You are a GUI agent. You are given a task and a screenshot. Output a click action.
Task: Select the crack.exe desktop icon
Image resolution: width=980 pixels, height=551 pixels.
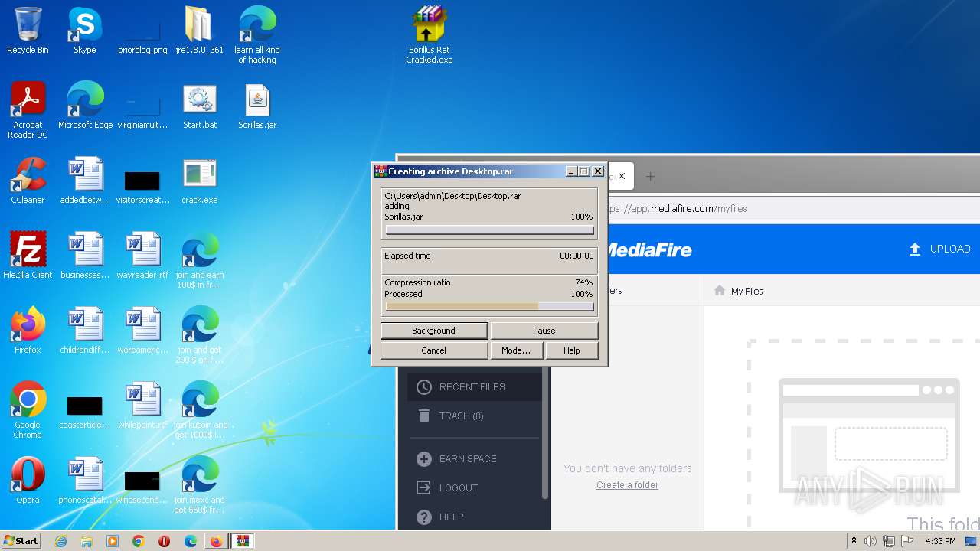click(x=199, y=181)
